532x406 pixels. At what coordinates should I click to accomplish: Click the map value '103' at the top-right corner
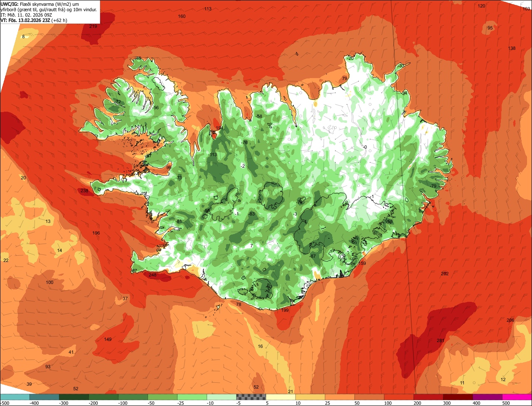[x=526, y=9]
